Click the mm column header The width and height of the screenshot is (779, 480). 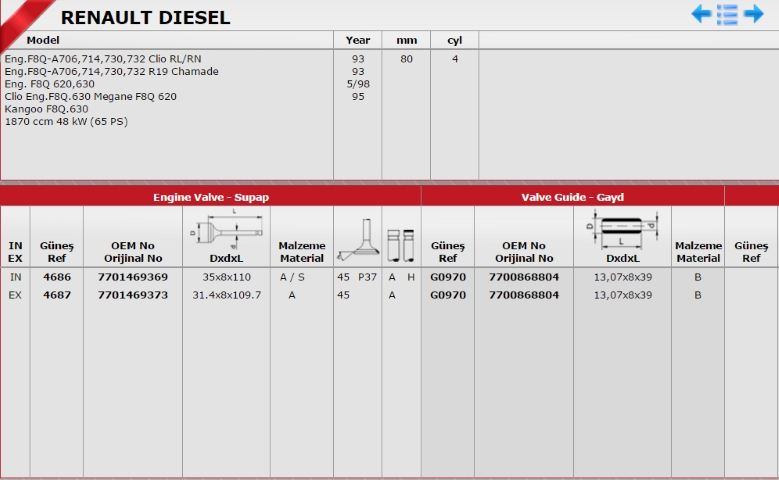(x=406, y=40)
